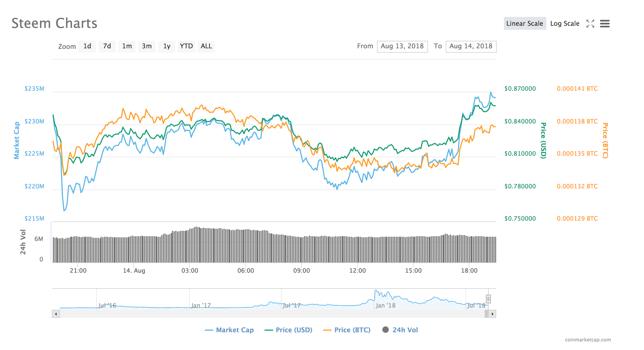Set zoom to 1m
This screenshot has height=350, width=644.
click(x=127, y=46)
